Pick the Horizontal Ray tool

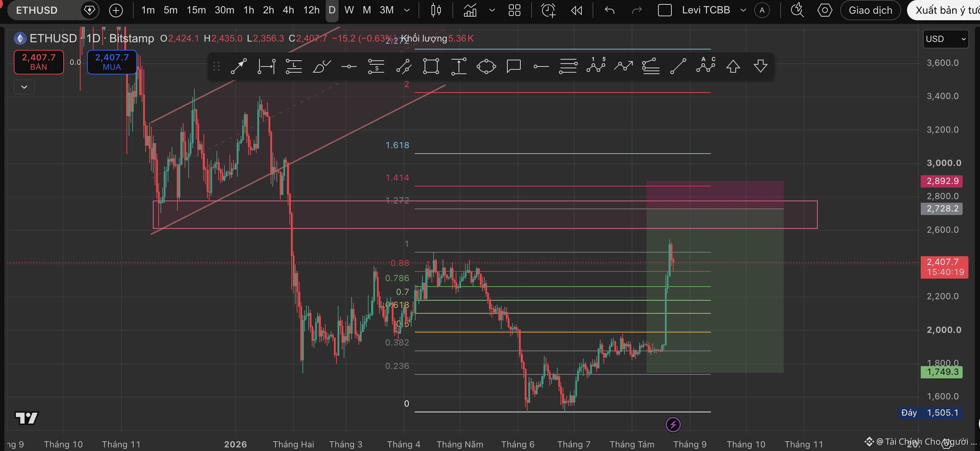click(x=541, y=66)
